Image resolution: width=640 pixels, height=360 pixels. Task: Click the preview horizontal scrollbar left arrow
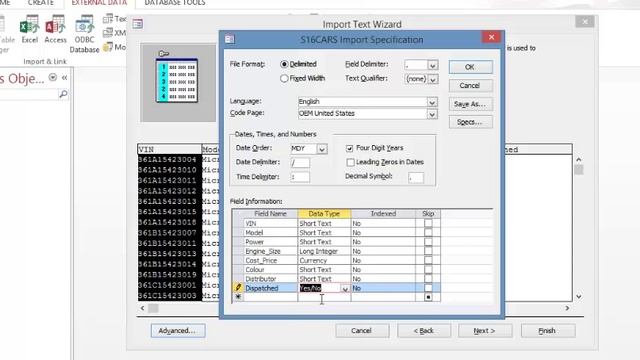(142, 308)
